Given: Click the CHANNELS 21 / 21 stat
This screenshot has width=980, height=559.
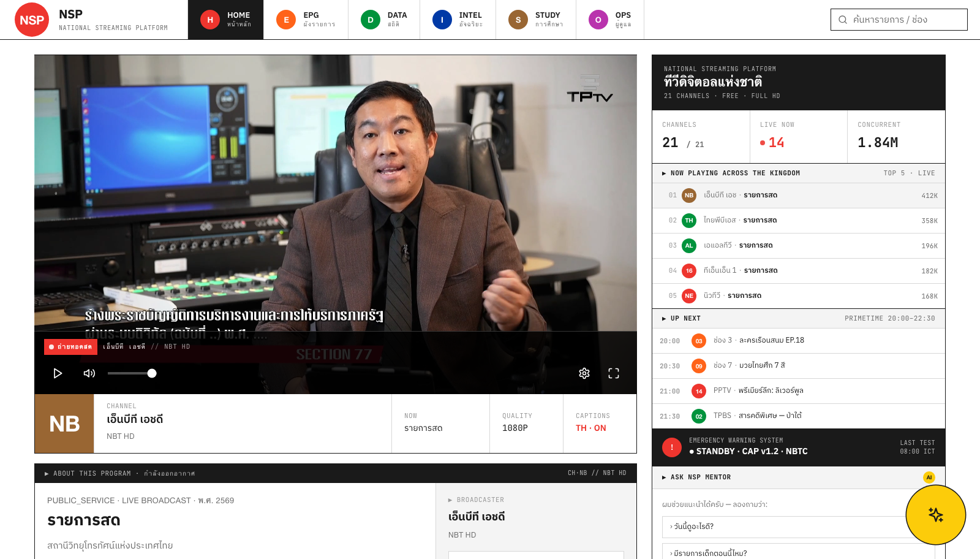Looking at the screenshot, I should coord(701,137).
